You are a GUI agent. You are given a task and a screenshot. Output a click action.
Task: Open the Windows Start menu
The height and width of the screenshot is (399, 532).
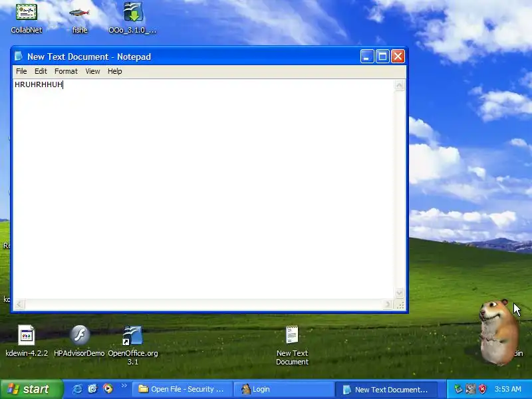(31, 389)
